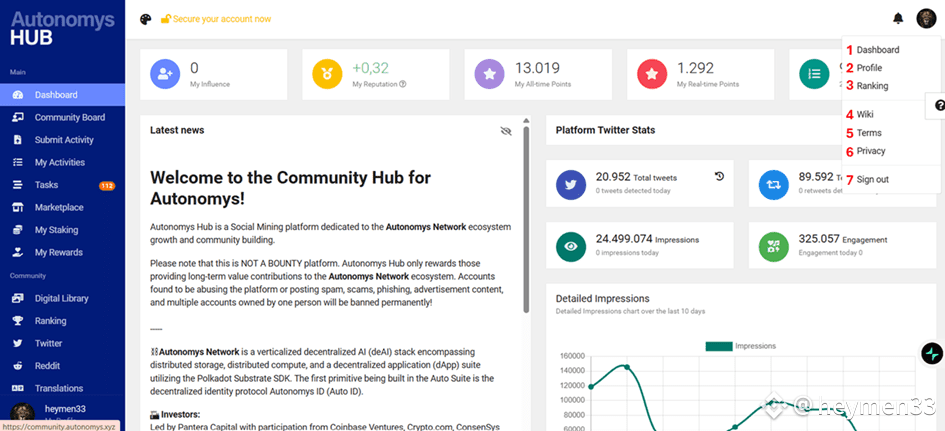945x431 pixels.
Task: Click the My Real-time Points star icon
Action: [x=652, y=74]
